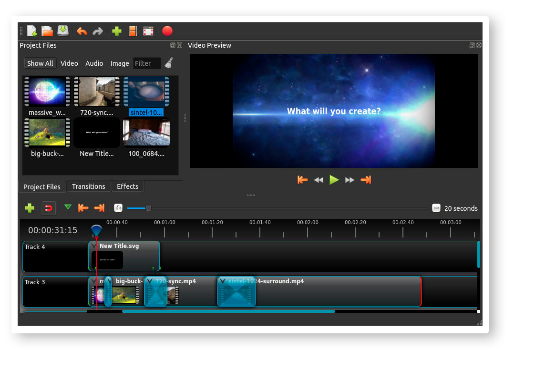545x392 pixels.
Task: Select the Show All filter button
Action: pyautogui.click(x=40, y=63)
